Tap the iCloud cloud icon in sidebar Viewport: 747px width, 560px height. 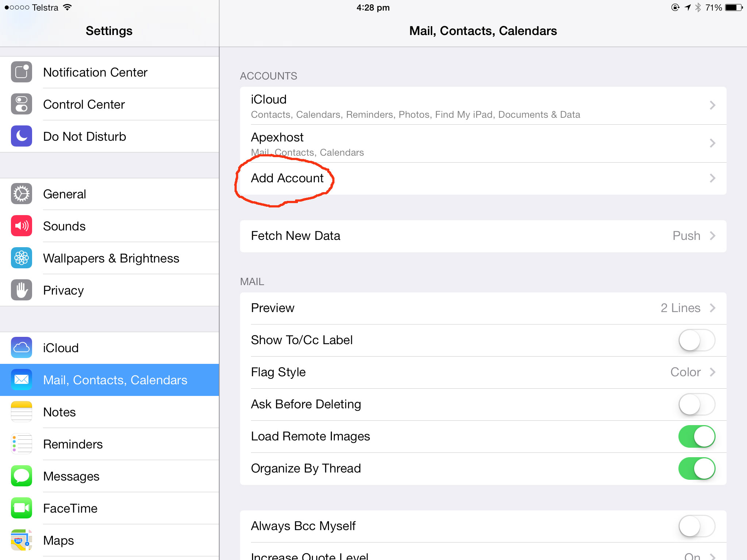click(x=22, y=347)
